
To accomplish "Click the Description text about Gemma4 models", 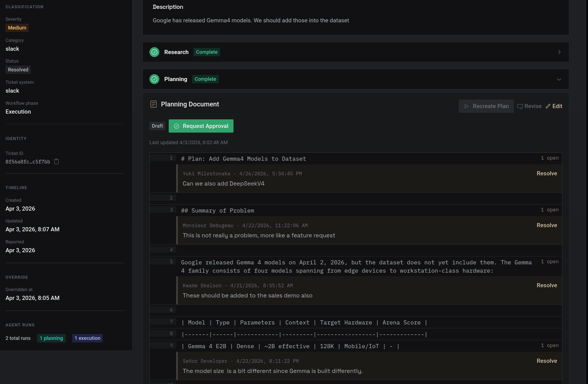I will point(251,20).
